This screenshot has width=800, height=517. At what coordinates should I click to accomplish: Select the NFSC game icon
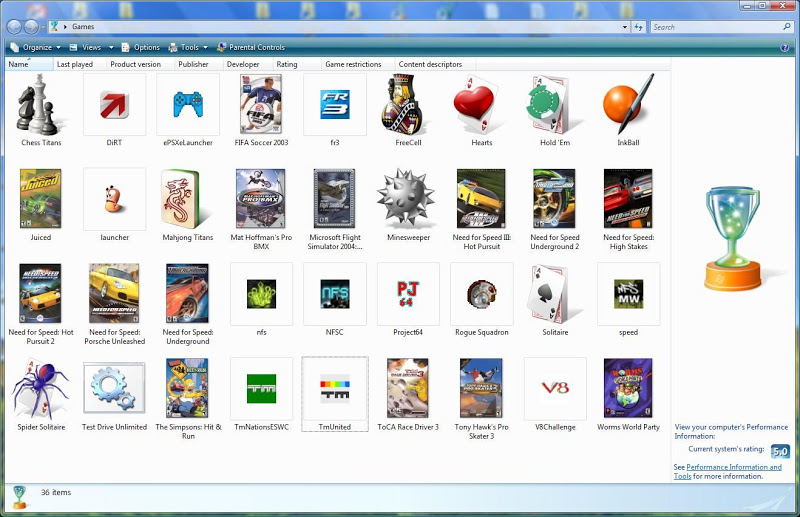pos(335,294)
